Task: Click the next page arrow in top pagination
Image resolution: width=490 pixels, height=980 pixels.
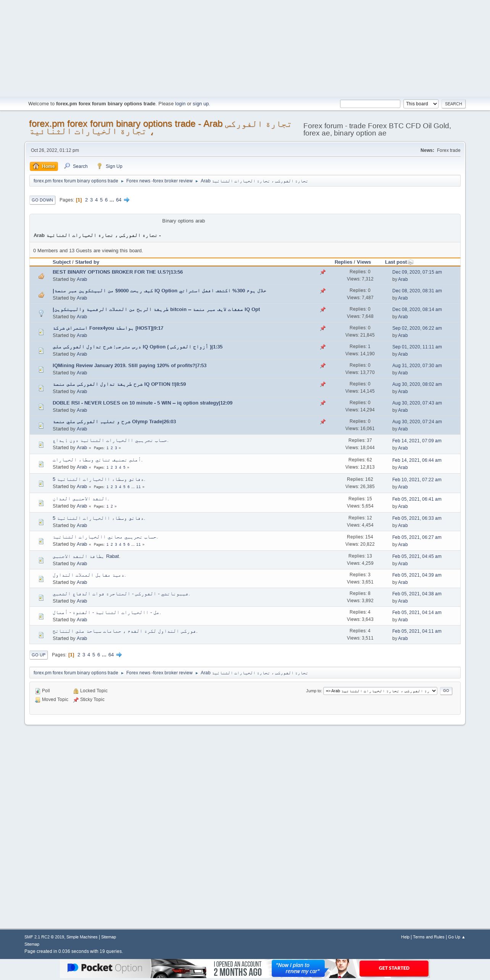Action: click(x=127, y=200)
